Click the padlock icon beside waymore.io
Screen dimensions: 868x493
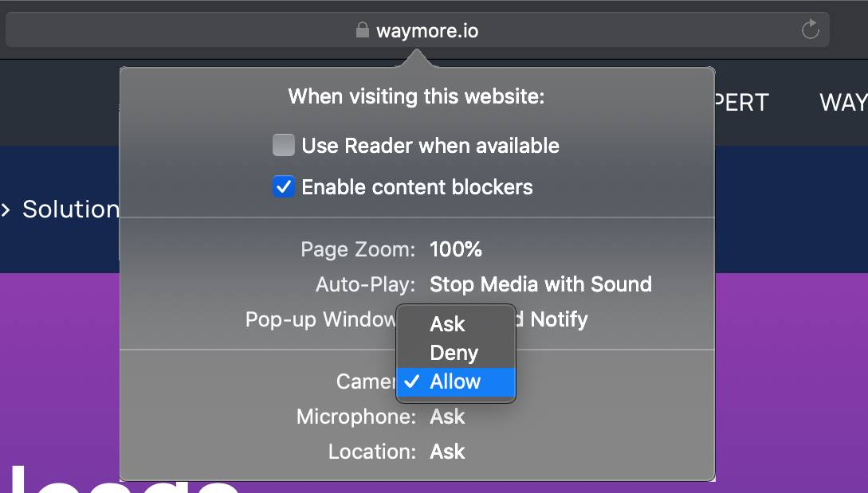pyautogui.click(x=363, y=30)
